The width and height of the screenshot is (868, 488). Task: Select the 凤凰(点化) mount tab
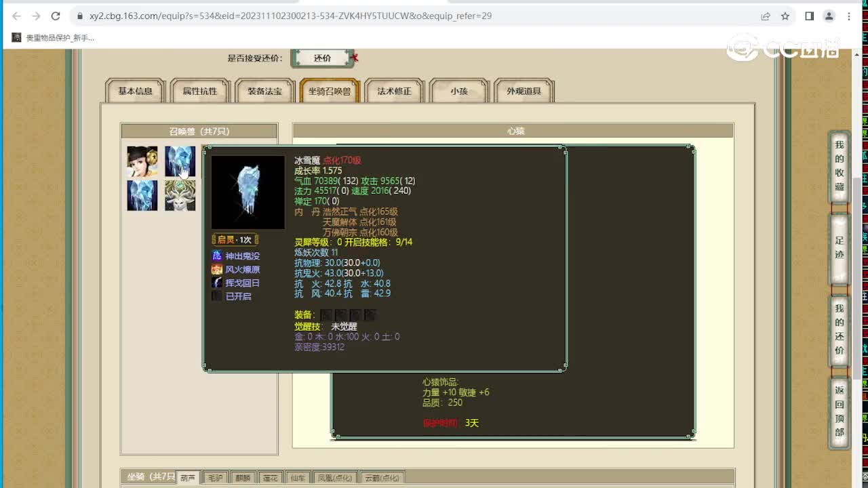coord(335,478)
